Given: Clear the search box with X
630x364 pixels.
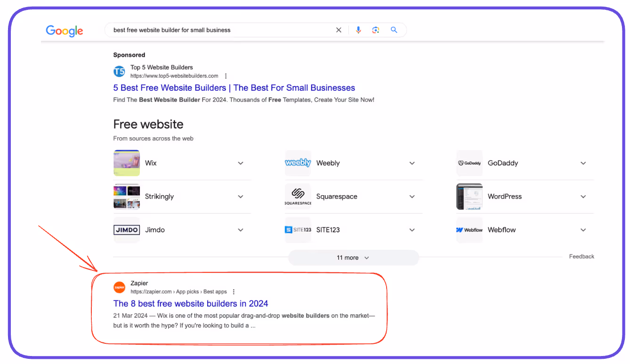Looking at the screenshot, I should pos(339,30).
